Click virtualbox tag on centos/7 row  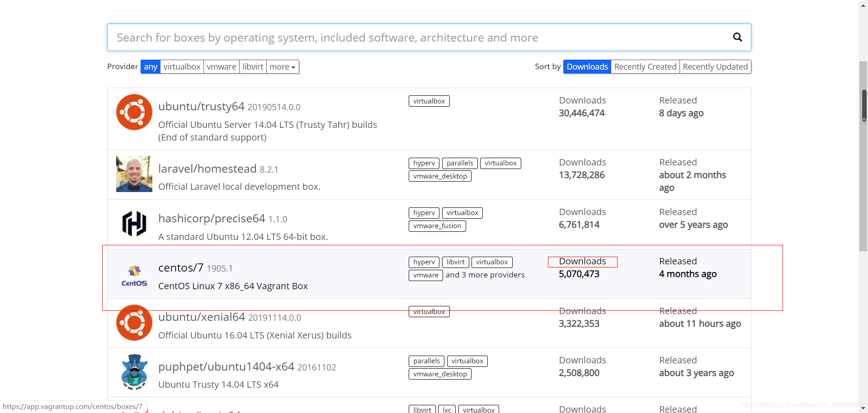coord(492,262)
